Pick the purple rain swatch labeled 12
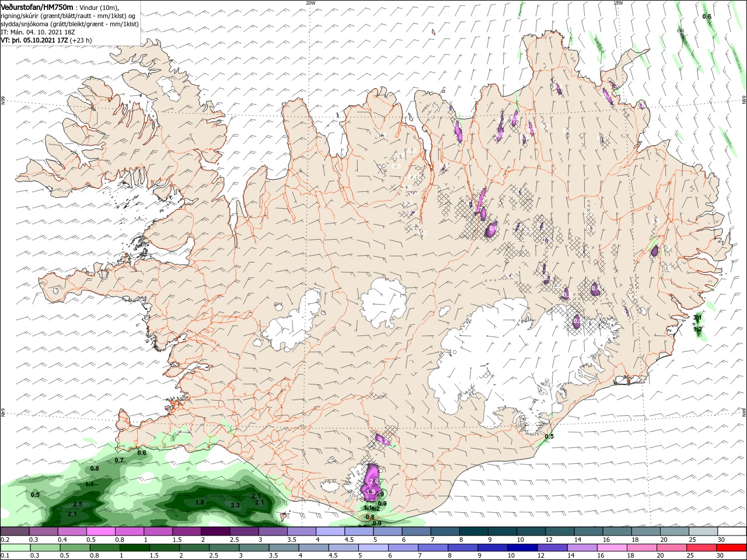Viewport: 747px width, 560px height. pos(551,548)
